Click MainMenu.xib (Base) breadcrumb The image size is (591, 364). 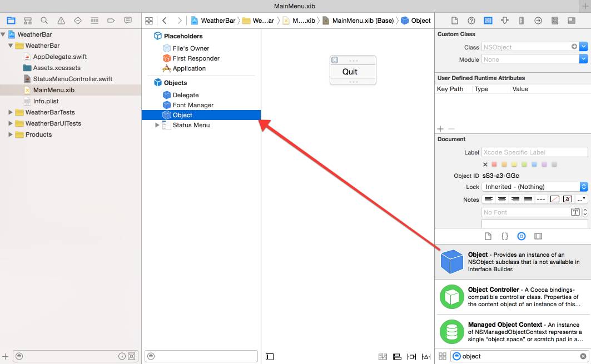[x=359, y=21]
